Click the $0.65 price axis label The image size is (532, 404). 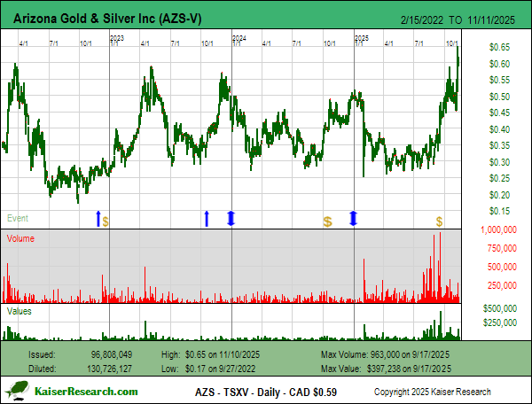499,47
